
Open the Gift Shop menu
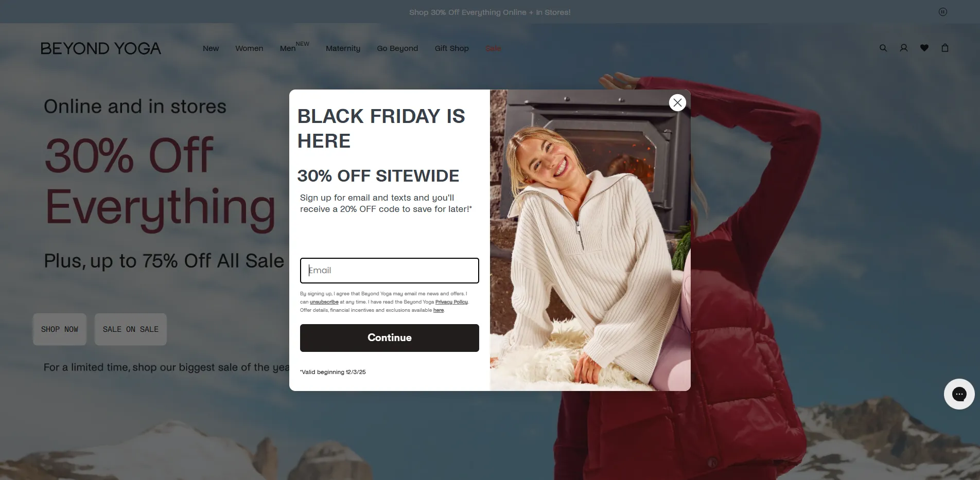click(451, 48)
